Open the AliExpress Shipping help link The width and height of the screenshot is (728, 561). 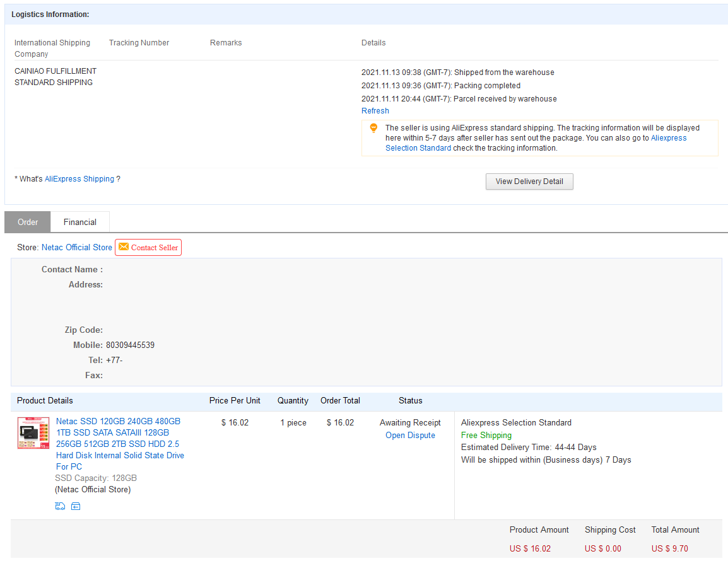[x=79, y=178]
